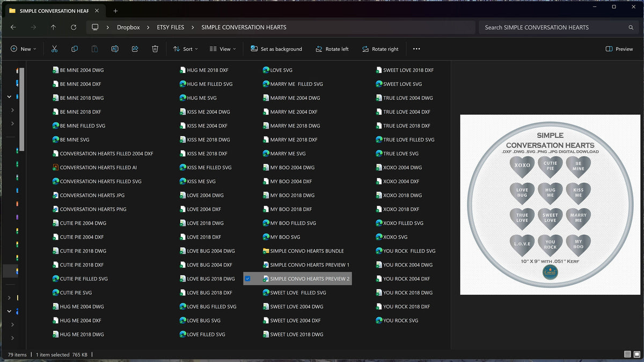Click the Cut scissors icon

(54, 49)
